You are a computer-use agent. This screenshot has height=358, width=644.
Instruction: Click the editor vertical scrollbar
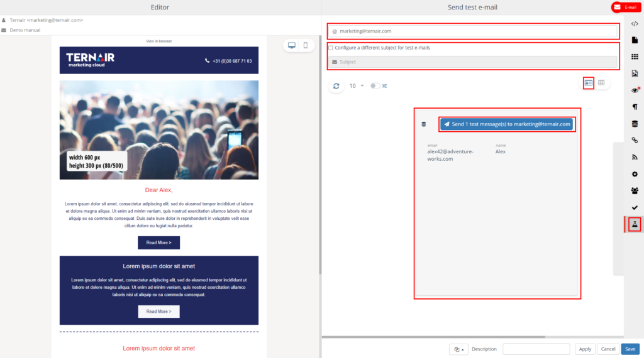click(x=320, y=156)
